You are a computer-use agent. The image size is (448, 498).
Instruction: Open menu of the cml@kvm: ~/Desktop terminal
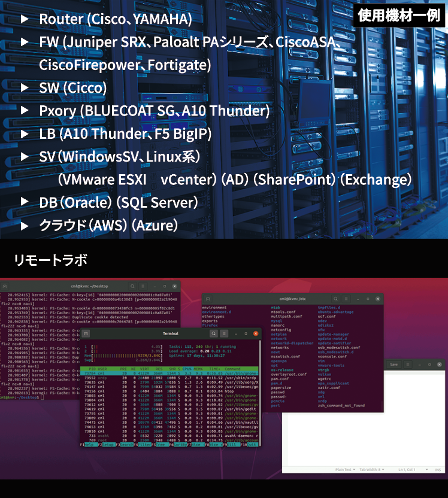[143, 286]
